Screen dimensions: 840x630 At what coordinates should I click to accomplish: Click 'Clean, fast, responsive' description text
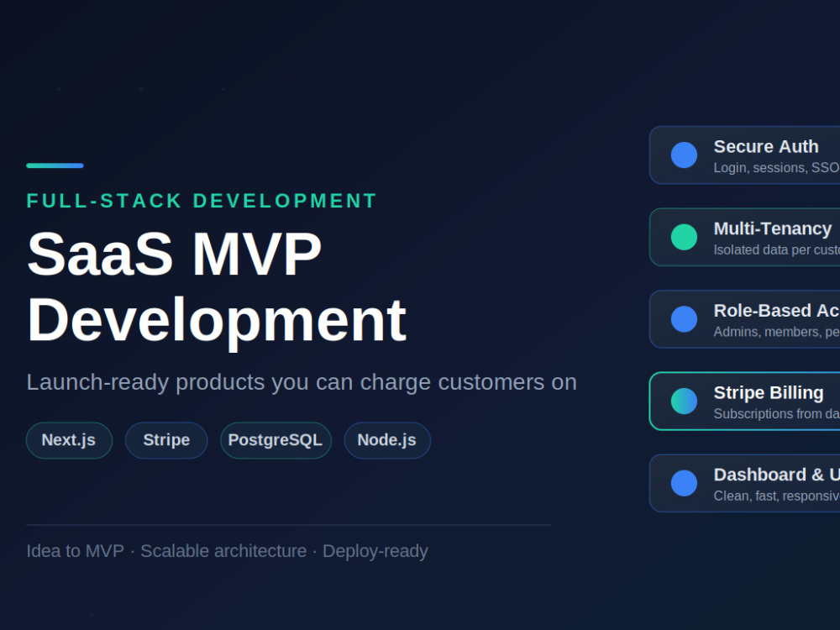pos(777,496)
